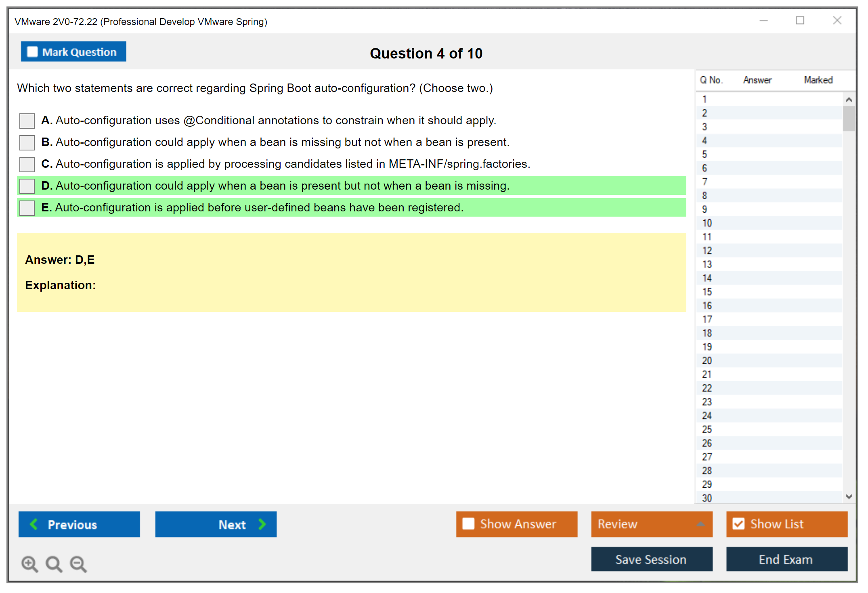868x593 pixels.
Task: Minimize the exam window
Action: (763, 21)
